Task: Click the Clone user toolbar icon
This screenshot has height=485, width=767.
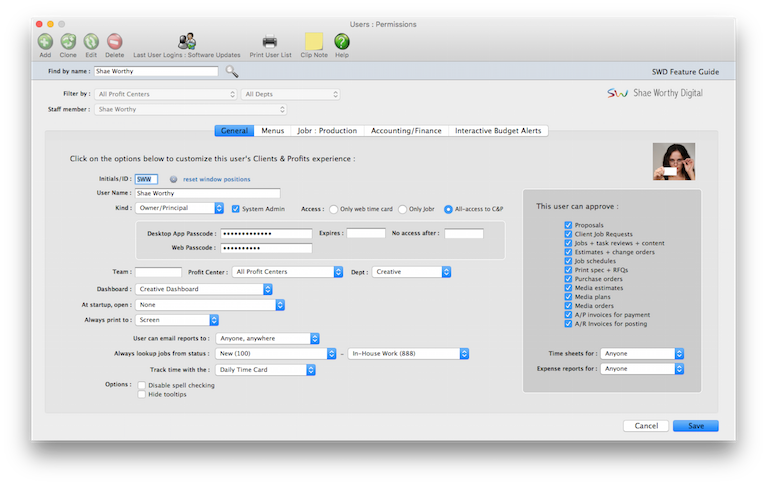Action: 68,42
